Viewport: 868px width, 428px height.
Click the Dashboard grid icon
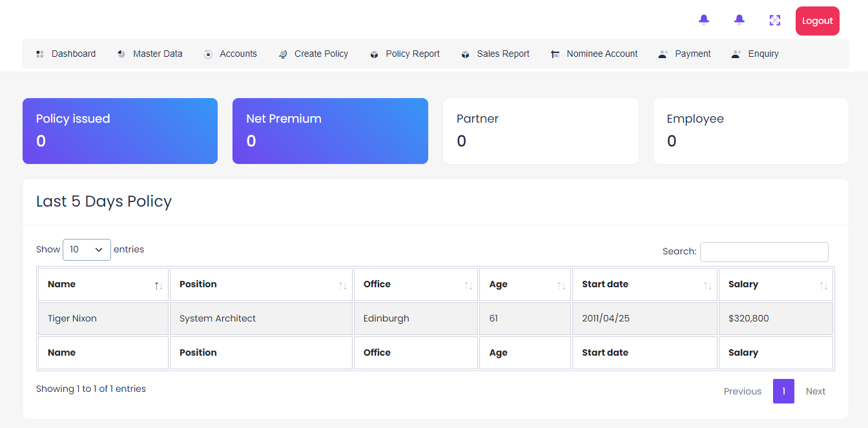coord(40,54)
